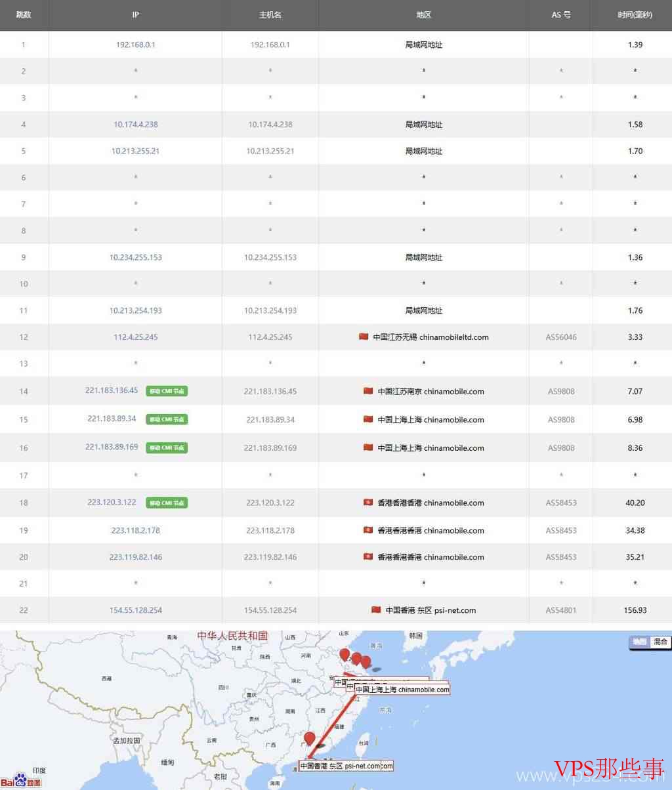Open the 10.234.255.153 IP link in hop 9

pos(135,257)
